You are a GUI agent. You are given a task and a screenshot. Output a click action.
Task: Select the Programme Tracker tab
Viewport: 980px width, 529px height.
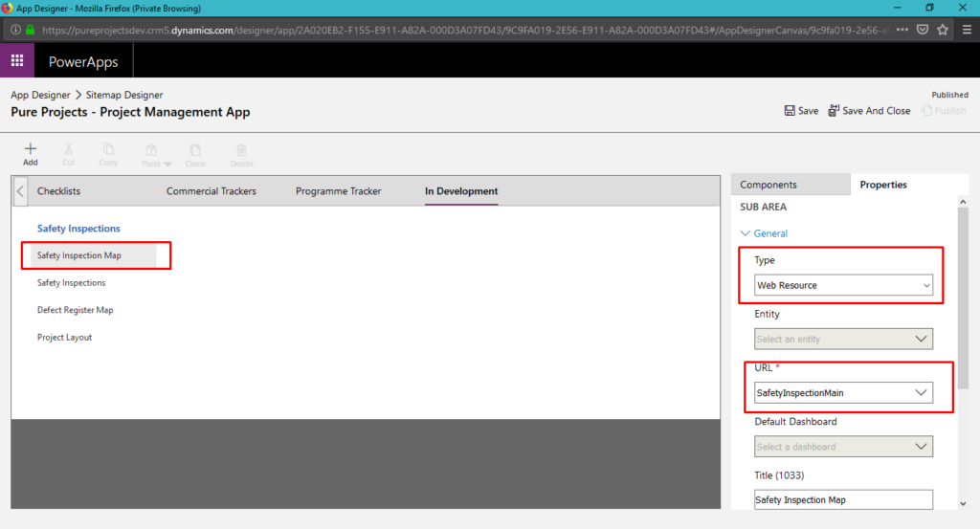click(x=338, y=191)
